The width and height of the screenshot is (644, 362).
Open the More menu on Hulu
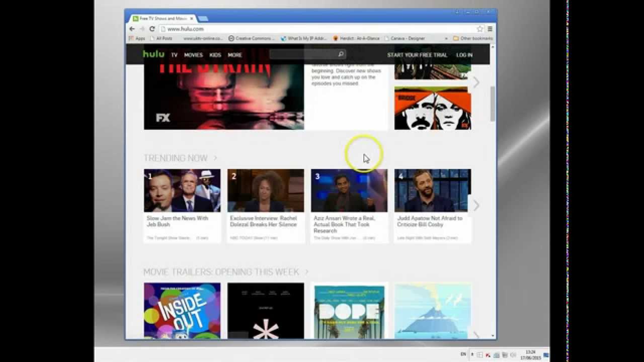pyautogui.click(x=234, y=55)
